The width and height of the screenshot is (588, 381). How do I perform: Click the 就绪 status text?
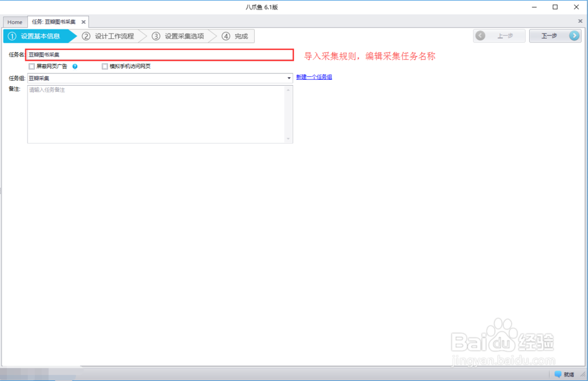click(569, 375)
